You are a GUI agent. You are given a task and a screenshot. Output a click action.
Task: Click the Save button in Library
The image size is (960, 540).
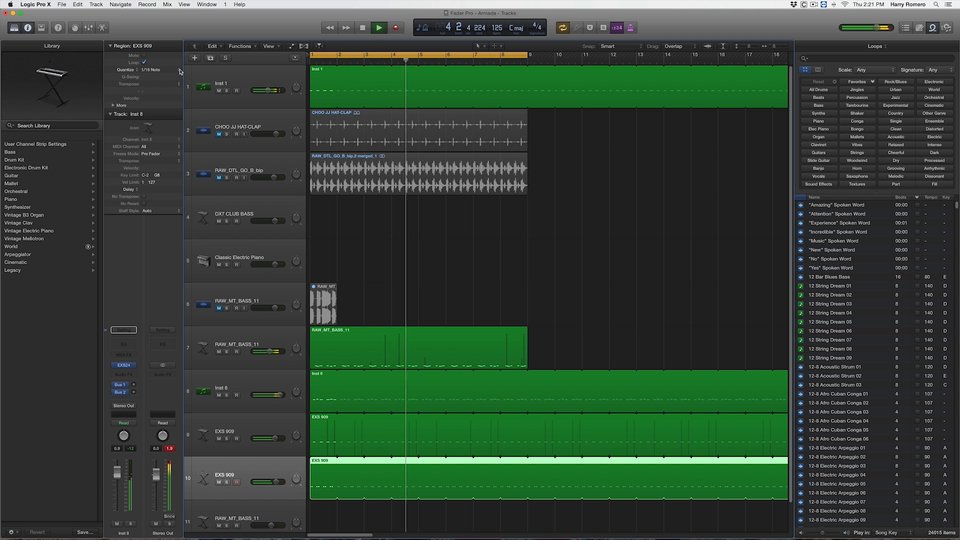(84, 532)
